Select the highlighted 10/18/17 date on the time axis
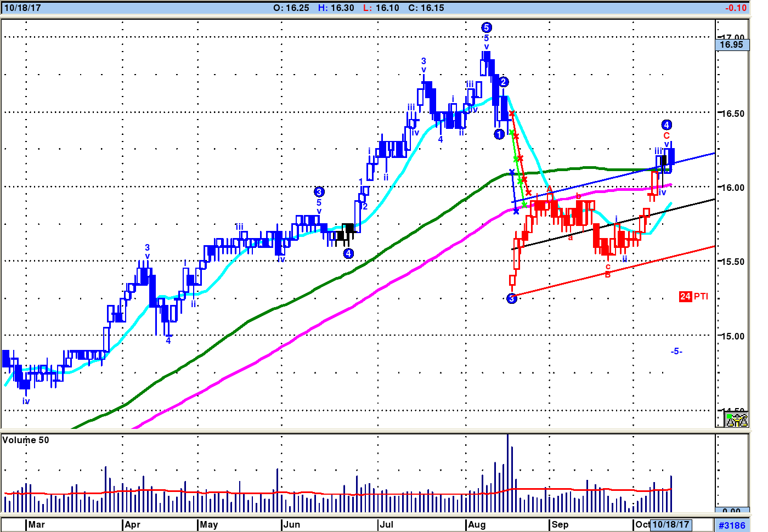 point(670,525)
